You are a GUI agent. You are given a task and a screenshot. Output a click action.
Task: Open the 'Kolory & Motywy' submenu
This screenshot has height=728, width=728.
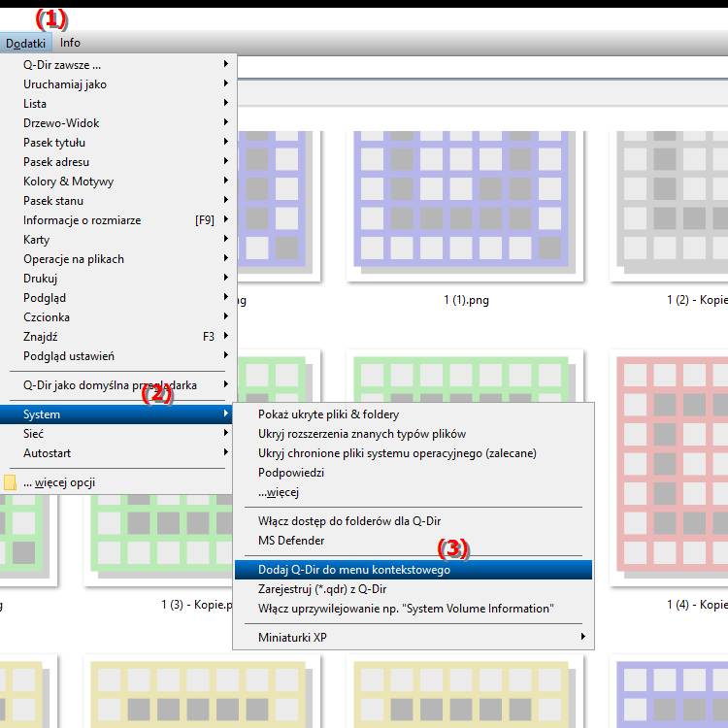click(x=118, y=182)
